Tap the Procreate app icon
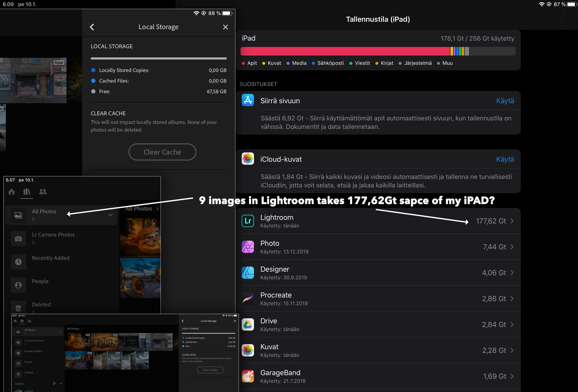Screen dimensions: 578x392 tap(248, 299)
